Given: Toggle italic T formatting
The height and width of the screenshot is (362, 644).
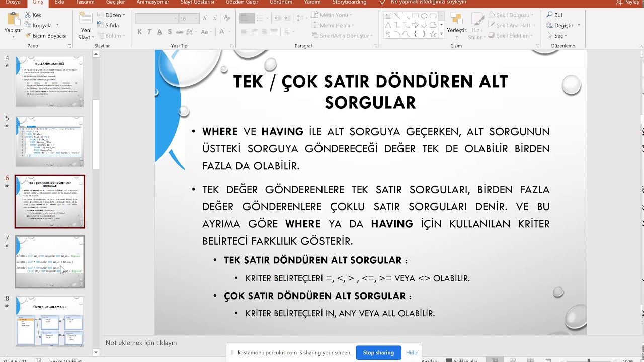Looking at the screenshot, I should tap(149, 32).
